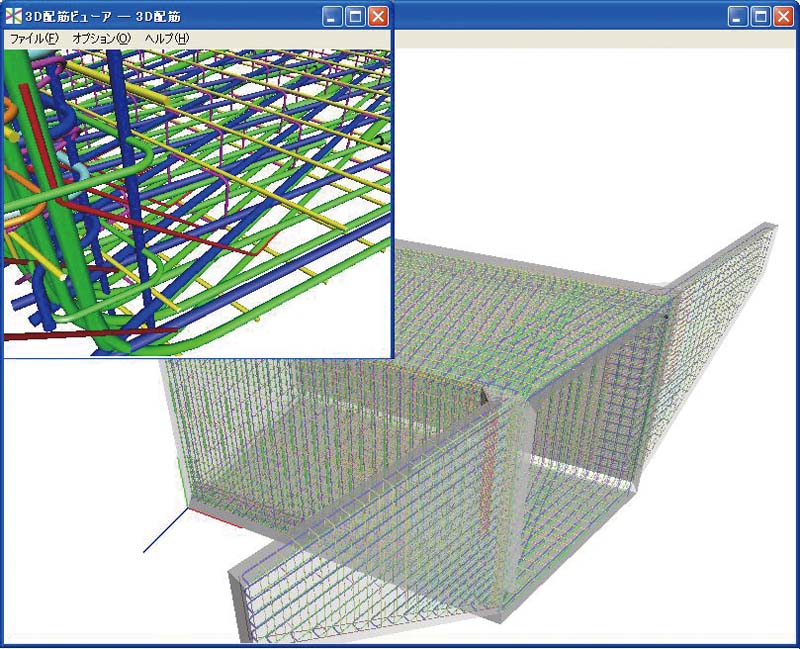Click the 3D配筋ビューア title bar text
This screenshot has height=649, width=800.
pyautogui.click(x=103, y=17)
